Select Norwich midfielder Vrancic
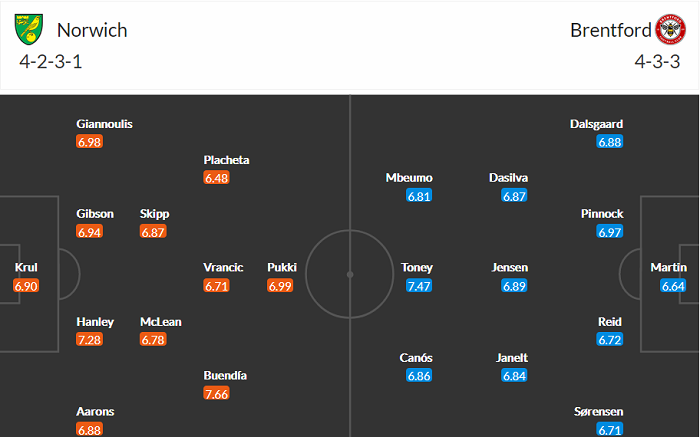The image size is (700, 437). pyautogui.click(x=224, y=267)
